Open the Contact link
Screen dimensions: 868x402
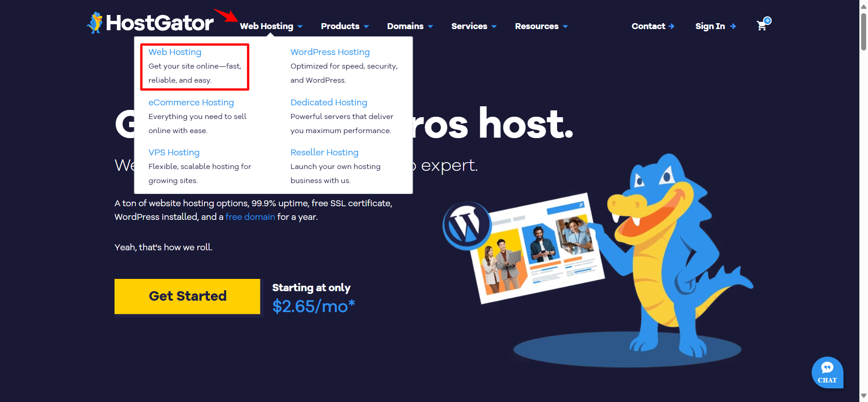(649, 26)
